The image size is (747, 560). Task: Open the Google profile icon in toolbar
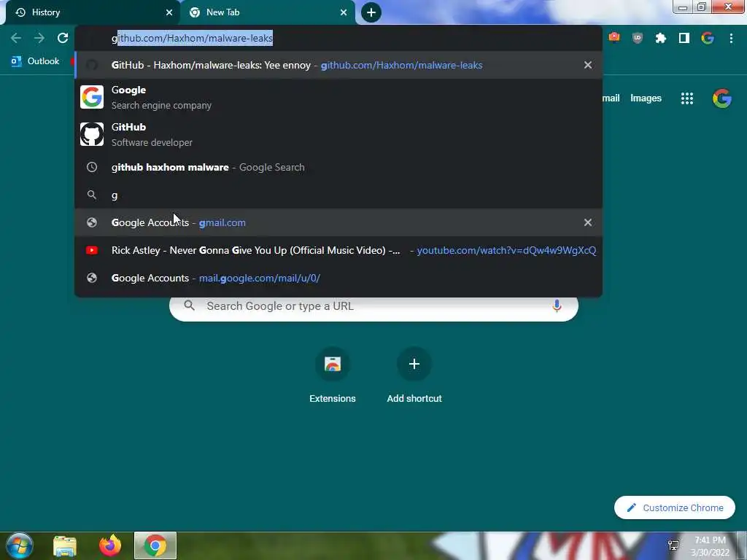708,38
